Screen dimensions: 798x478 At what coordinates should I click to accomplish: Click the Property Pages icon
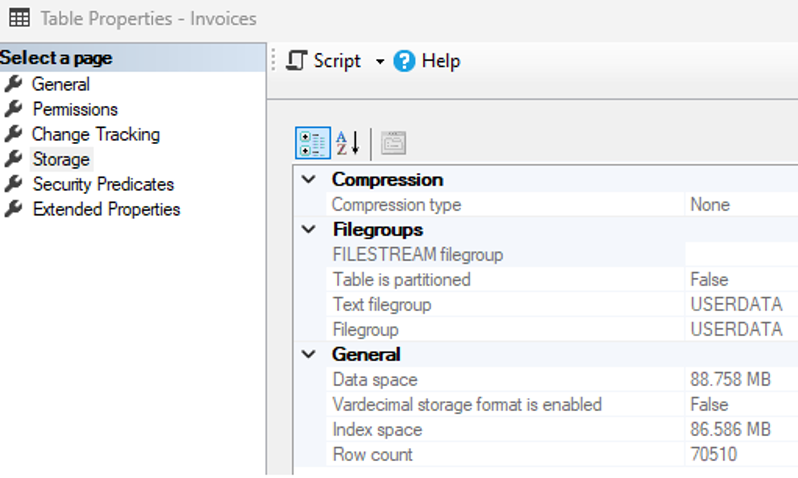click(393, 143)
